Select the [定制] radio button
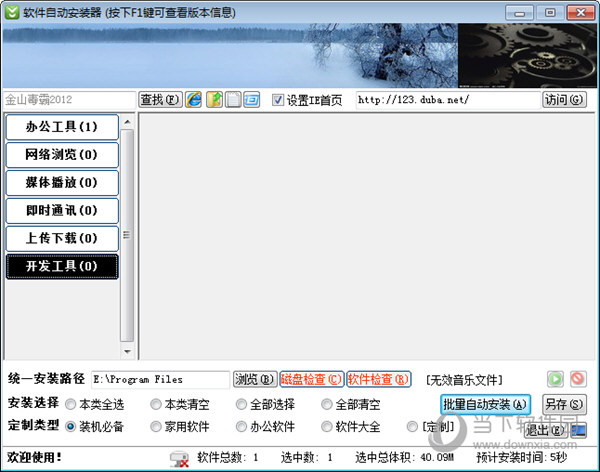Image resolution: width=600 pixels, height=472 pixels. [412, 426]
